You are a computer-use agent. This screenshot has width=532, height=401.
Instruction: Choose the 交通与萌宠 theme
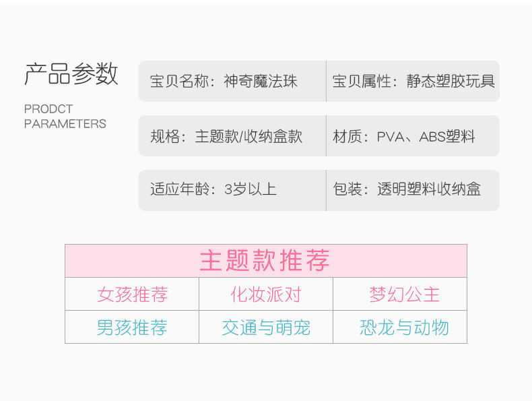tap(265, 328)
